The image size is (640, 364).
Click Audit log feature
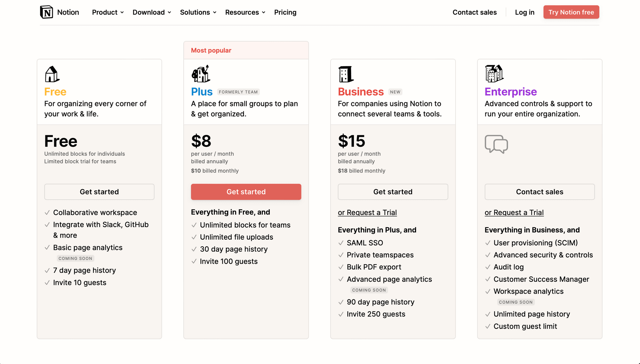(508, 267)
